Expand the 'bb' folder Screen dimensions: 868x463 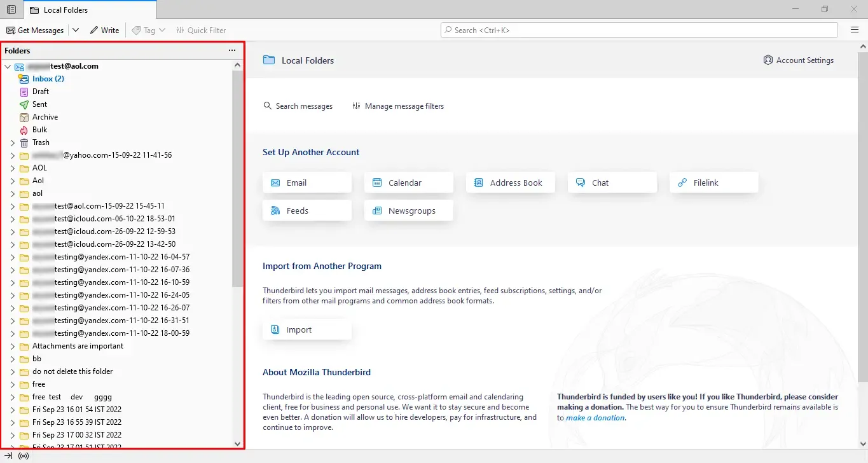pos(13,359)
